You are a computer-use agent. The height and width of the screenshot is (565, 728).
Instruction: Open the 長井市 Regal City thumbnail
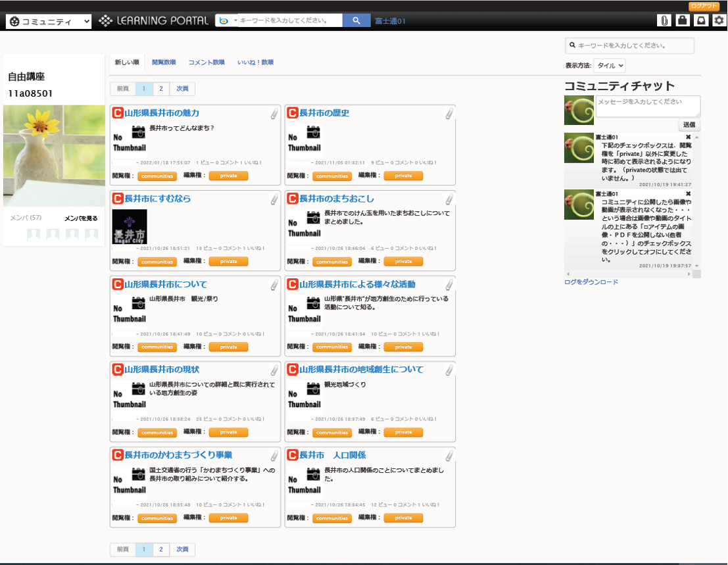click(130, 227)
